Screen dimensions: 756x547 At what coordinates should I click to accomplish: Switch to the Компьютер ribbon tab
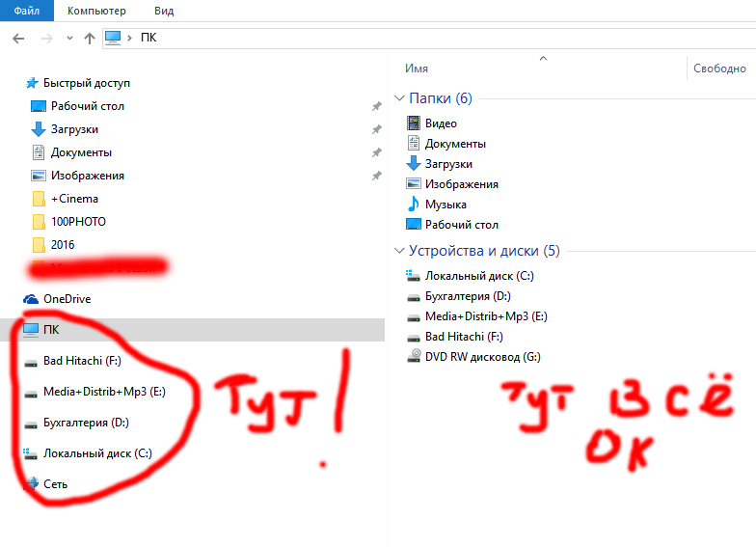pyautogui.click(x=96, y=11)
